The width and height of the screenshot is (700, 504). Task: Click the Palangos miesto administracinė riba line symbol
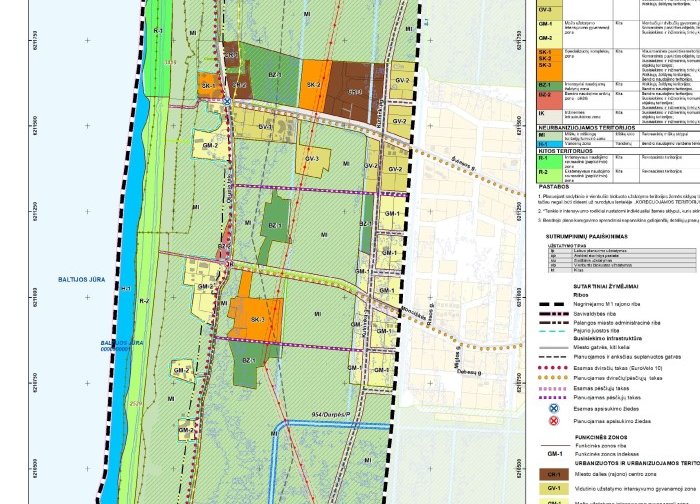coord(554,322)
